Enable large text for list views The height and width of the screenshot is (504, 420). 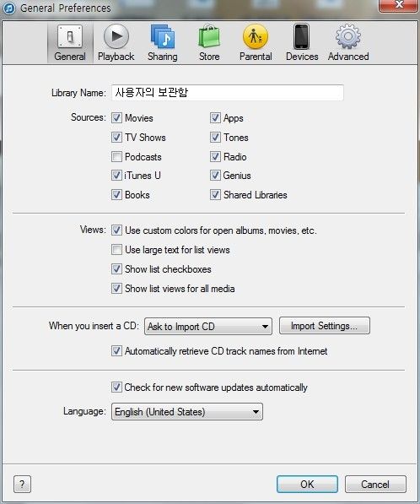pyautogui.click(x=116, y=250)
